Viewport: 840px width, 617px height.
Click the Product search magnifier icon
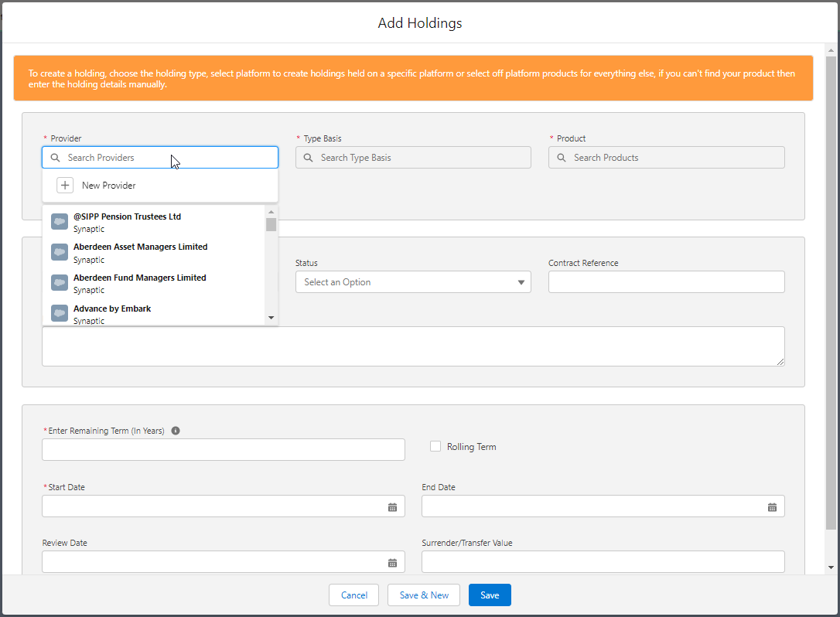(562, 158)
